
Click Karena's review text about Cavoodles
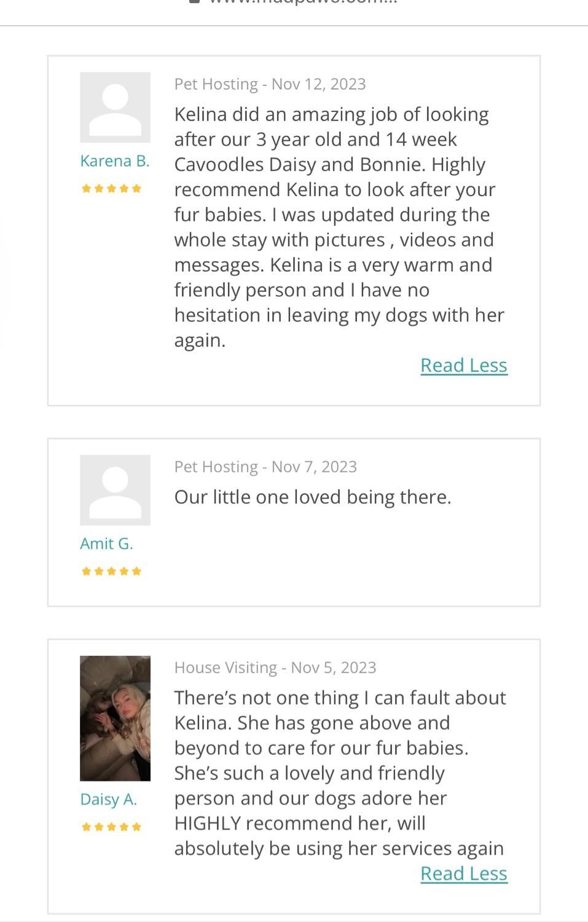[x=339, y=227]
